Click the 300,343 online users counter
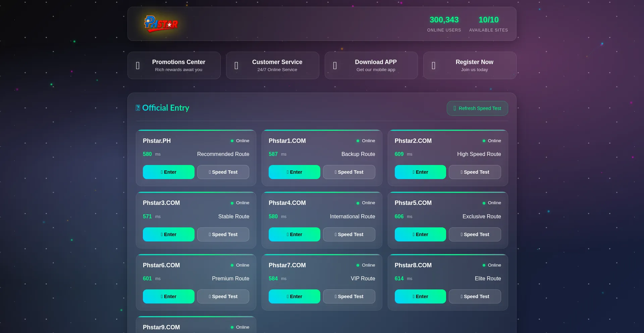This screenshot has width=644, height=333. tap(444, 20)
